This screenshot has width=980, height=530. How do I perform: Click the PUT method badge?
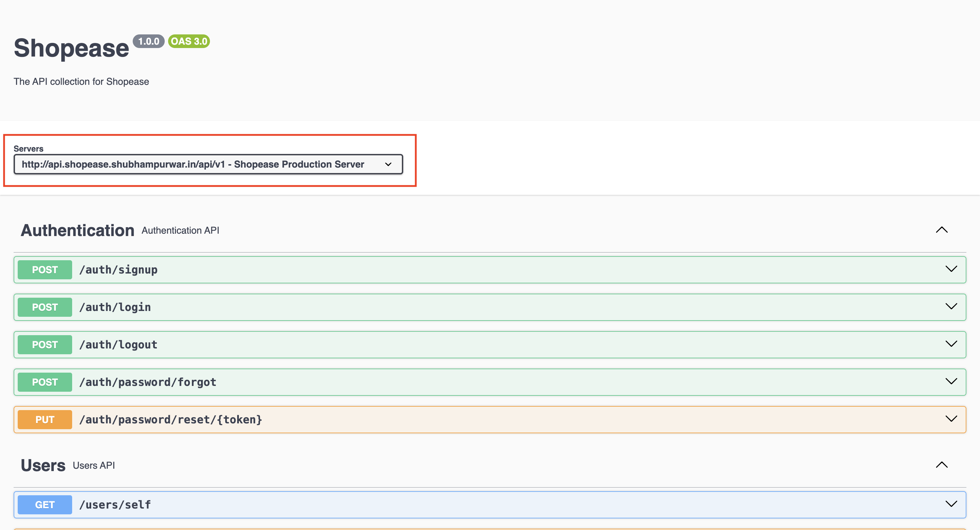point(45,420)
